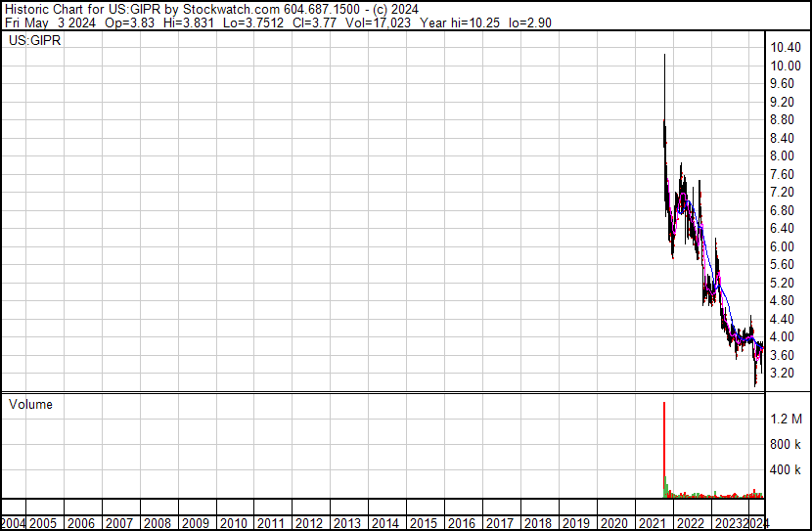Click the 800 k volume axis label
The width and height of the screenshot is (812, 531).
tap(787, 444)
